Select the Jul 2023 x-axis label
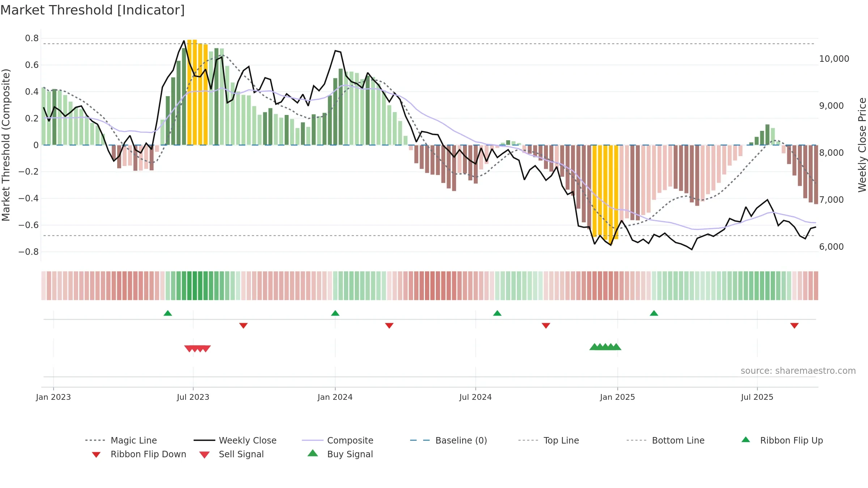868x488 pixels. (193, 397)
